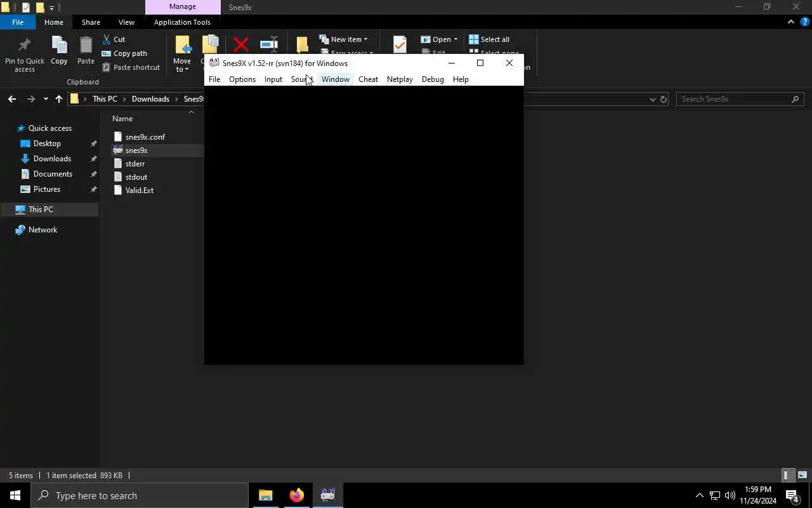The width and height of the screenshot is (812, 508).
Task: Go back with the back arrow
Action: [x=11, y=99]
